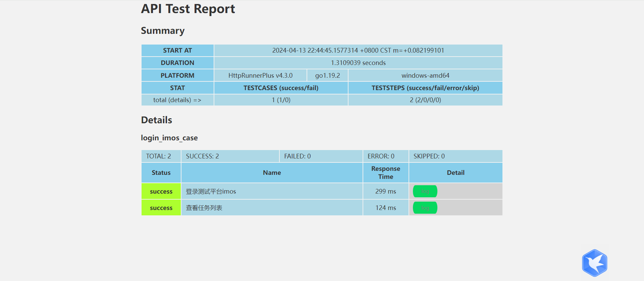The width and height of the screenshot is (644, 281).
Task: Click the TESTCASES (success/fail) header
Action: point(281,88)
